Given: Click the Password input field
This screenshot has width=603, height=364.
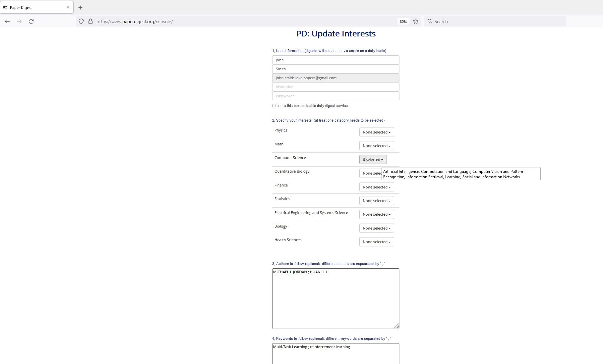Looking at the screenshot, I should coord(335,96).
